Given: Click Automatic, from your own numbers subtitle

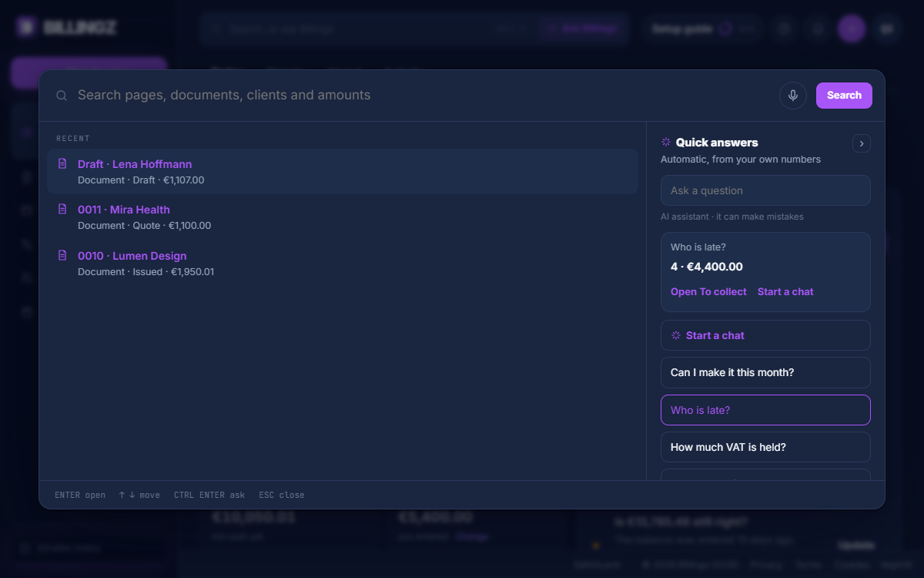Looking at the screenshot, I should [x=741, y=160].
